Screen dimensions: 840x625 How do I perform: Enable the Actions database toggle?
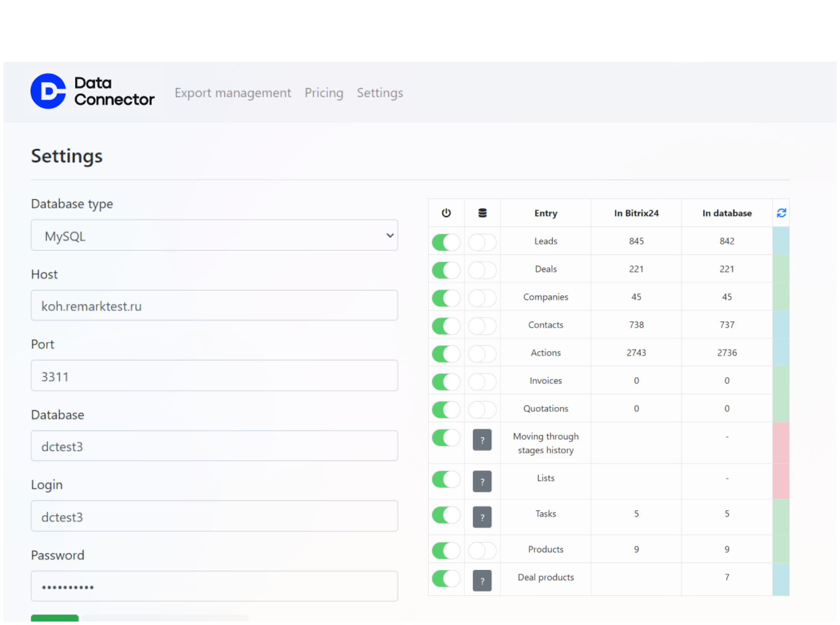point(482,354)
